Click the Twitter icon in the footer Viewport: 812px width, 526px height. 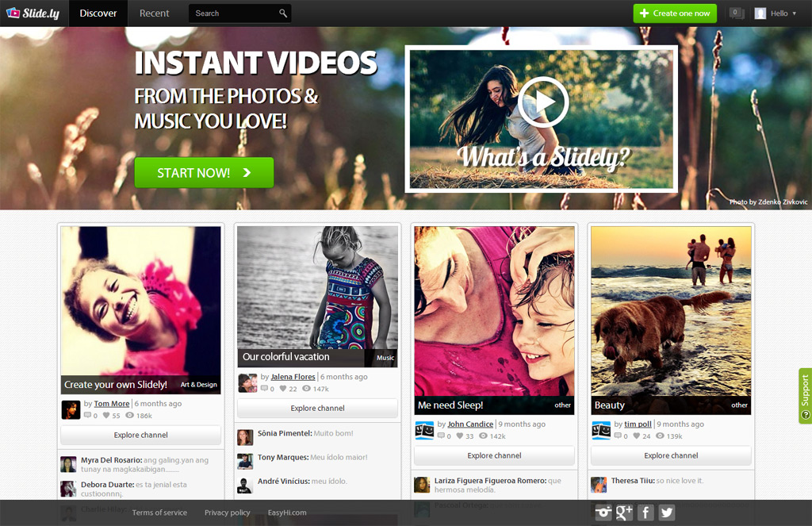[x=667, y=513]
